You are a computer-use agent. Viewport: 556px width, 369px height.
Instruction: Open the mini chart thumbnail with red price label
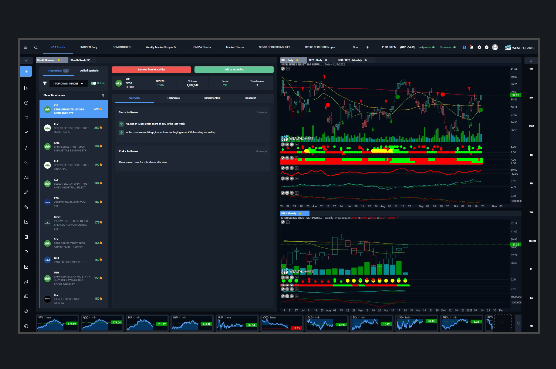(282, 323)
